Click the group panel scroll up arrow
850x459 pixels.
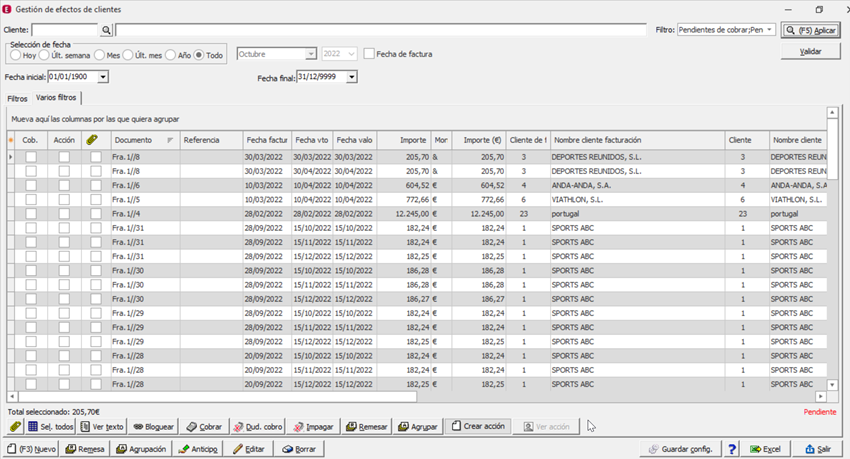pos(832,113)
